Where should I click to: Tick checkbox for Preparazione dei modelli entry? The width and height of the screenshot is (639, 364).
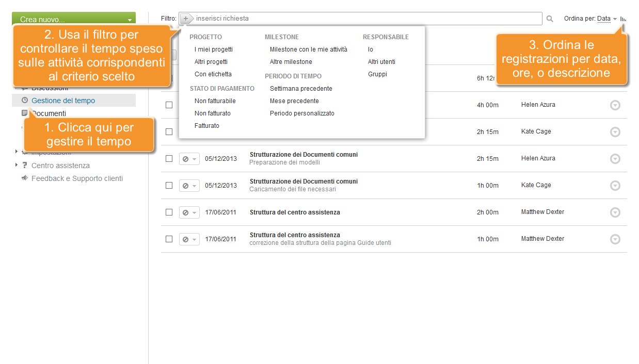(169, 158)
